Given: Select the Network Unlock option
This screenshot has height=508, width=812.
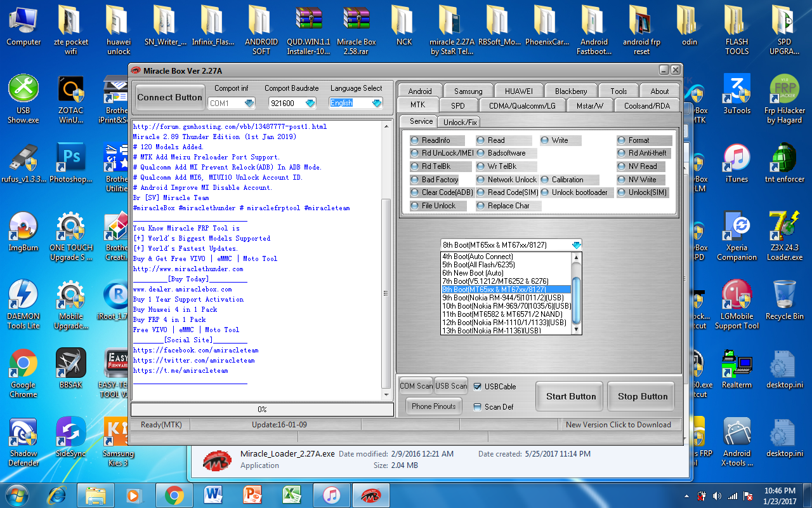Looking at the screenshot, I should (507, 180).
